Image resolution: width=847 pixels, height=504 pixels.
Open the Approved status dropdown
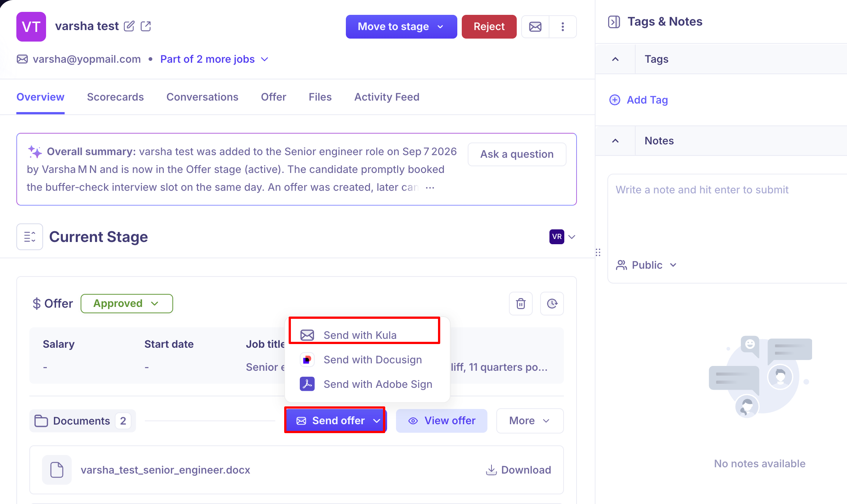[127, 304]
